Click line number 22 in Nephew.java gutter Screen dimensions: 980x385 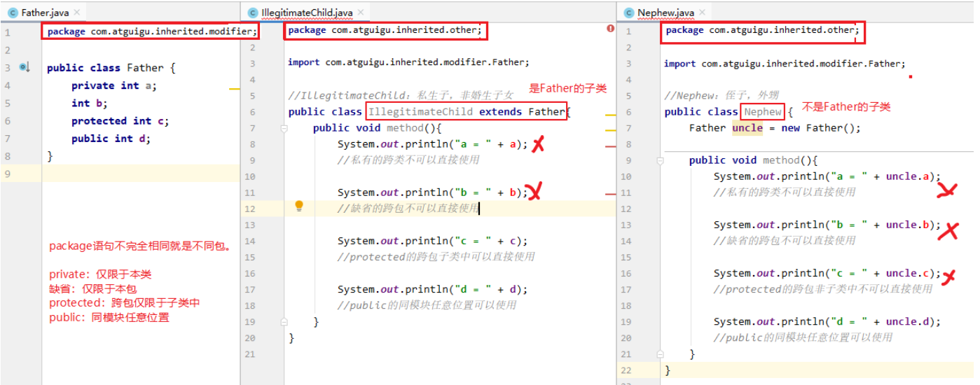[626, 370]
